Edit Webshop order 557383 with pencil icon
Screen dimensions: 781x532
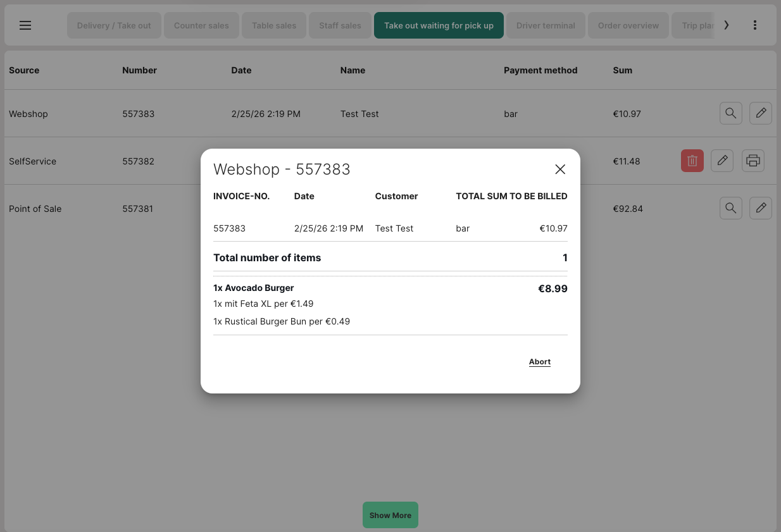[x=760, y=113]
